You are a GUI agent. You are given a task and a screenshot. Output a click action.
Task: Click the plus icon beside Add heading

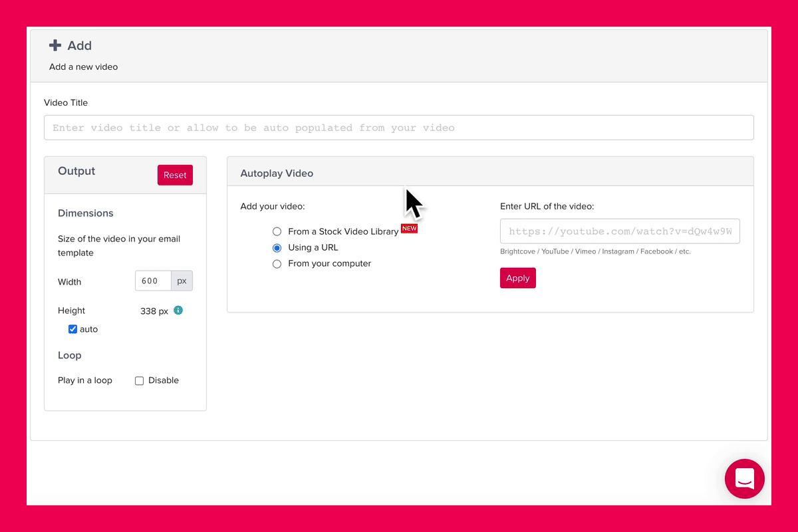pos(55,45)
